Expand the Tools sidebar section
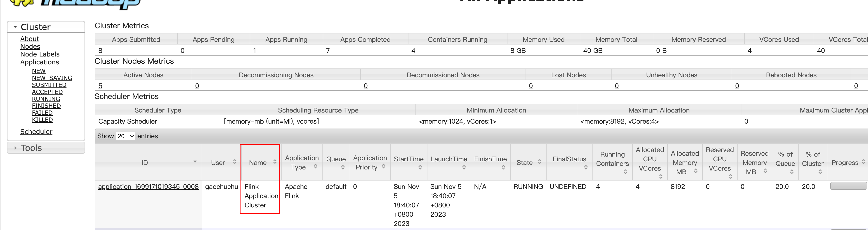Image resolution: width=868 pixels, height=230 pixels. 16,148
